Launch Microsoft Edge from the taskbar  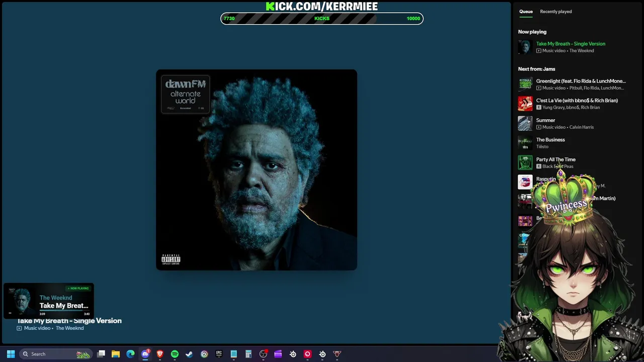point(130,354)
